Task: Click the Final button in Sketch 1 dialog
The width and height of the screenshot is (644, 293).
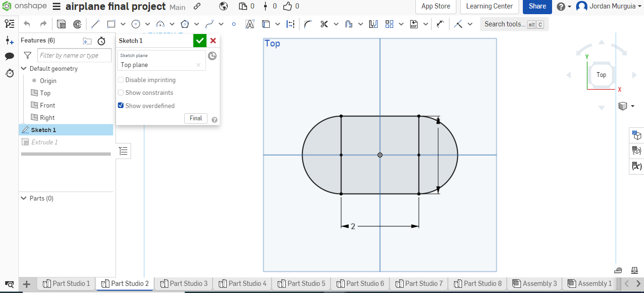Action: (x=196, y=118)
